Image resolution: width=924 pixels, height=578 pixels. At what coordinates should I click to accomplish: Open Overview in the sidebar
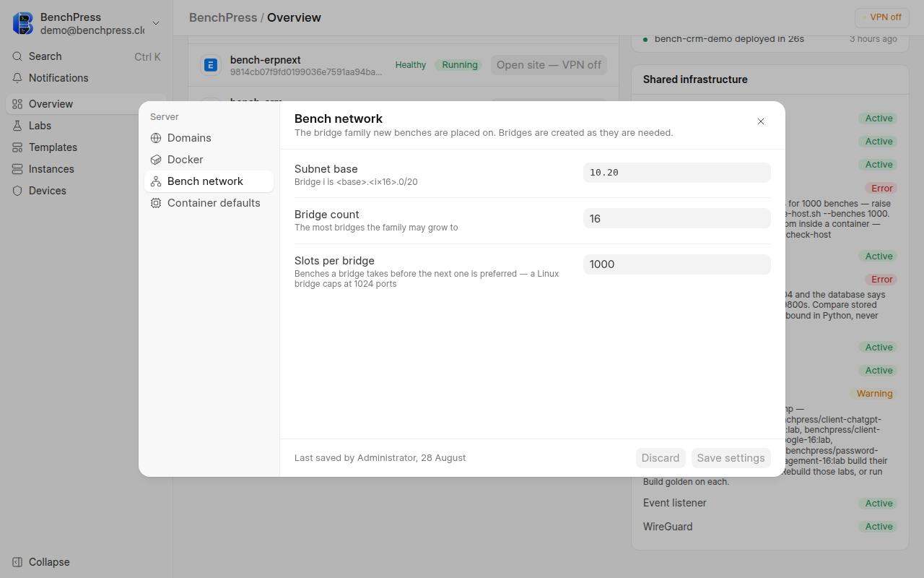(x=86, y=104)
